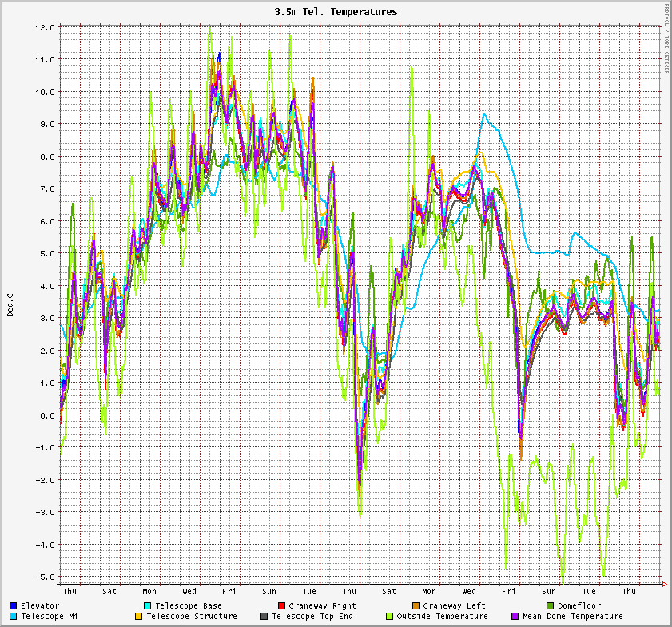Click the 6.0 y-axis tick label
Image resolution: width=672 pixels, height=627 pixels.
(46, 221)
